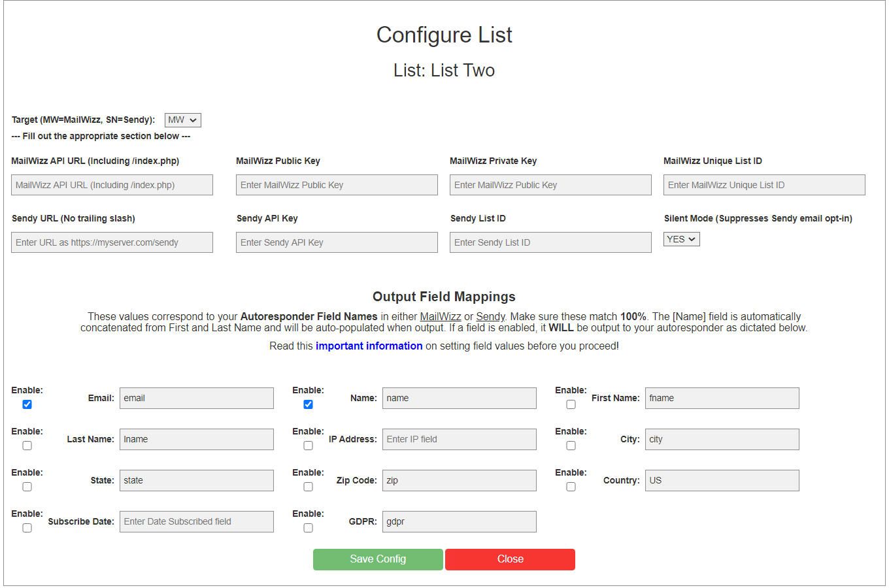Click the Country field containing 'US'
The image size is (889, 588).
(722, 481)
